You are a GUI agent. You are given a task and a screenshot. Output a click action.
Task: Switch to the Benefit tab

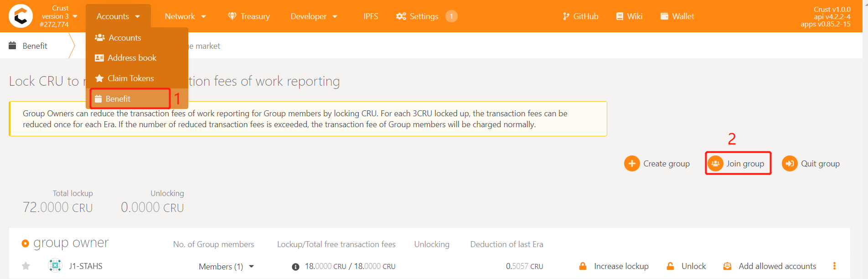(35, 46)
